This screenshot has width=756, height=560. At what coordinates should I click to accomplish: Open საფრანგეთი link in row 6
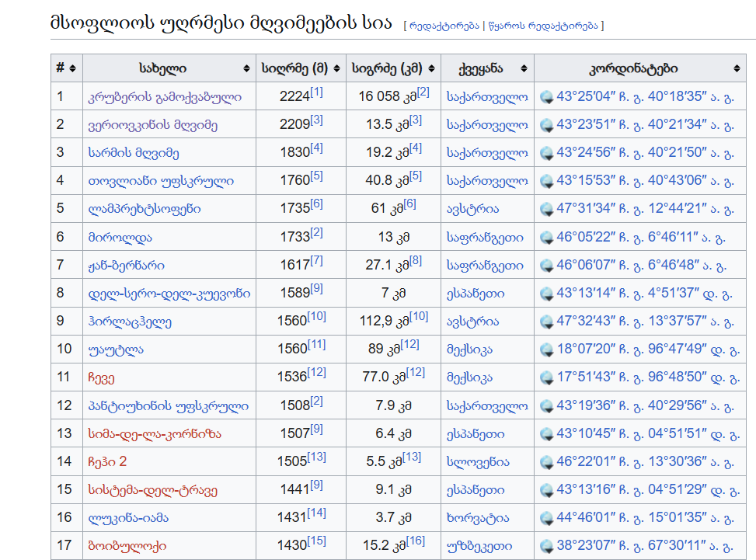point(485,238)
